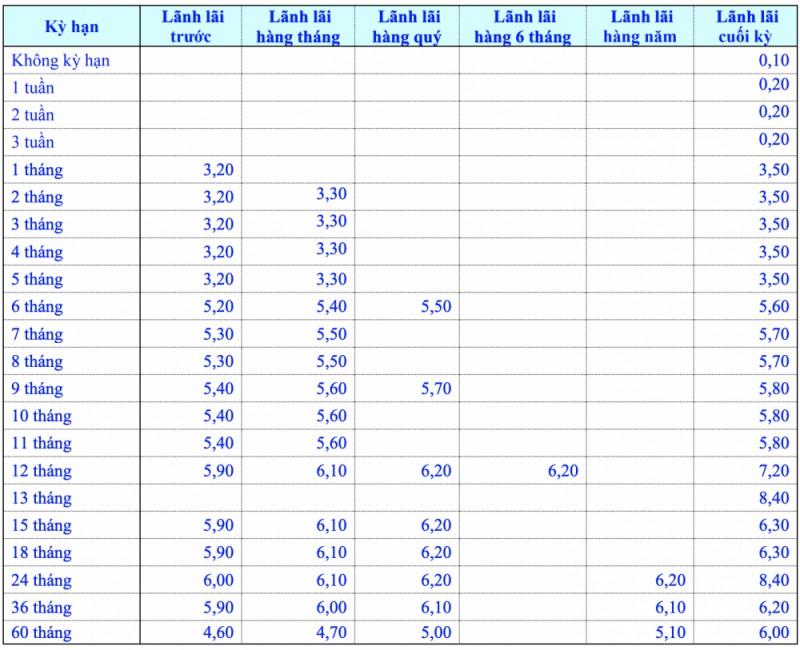Click the 'Kỳ hạn' column header
Image resolution: width=800 pixels, height=650 pixels.
71,27
